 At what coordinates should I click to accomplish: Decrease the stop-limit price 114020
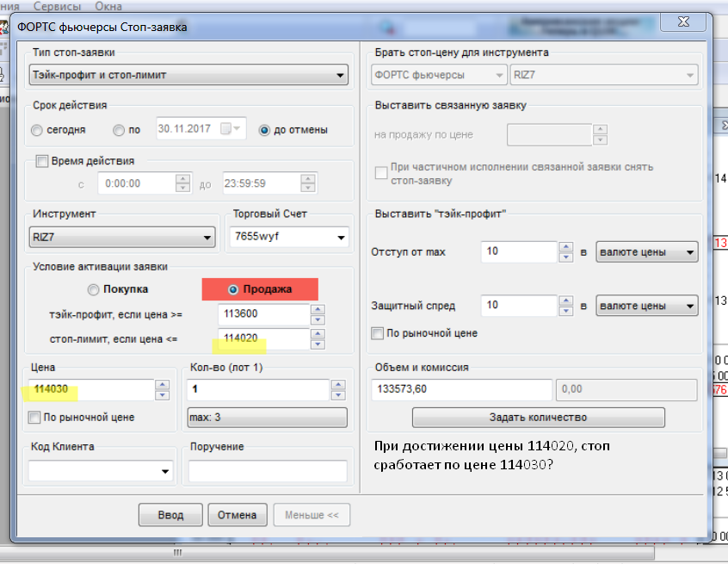[x=318, y=344]
